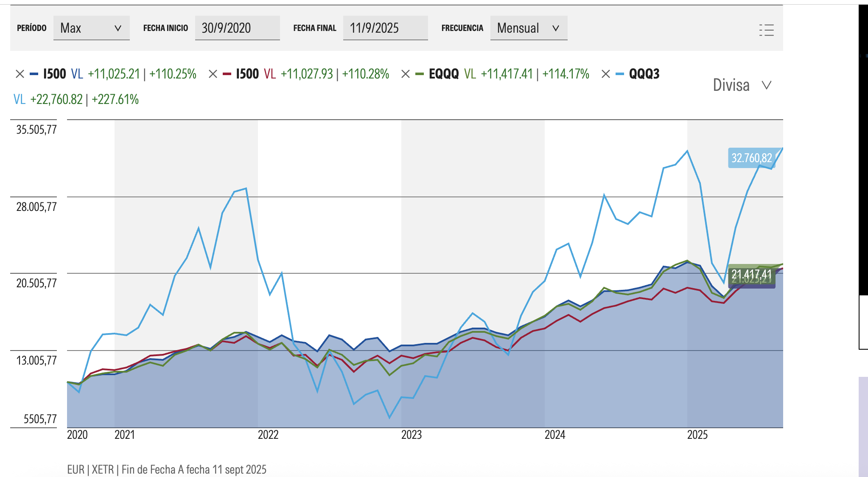The height and width of the screenshot is (477, 868).
Task: Open the Frecuencia Mensual dropdown
Action: (529, 28)
